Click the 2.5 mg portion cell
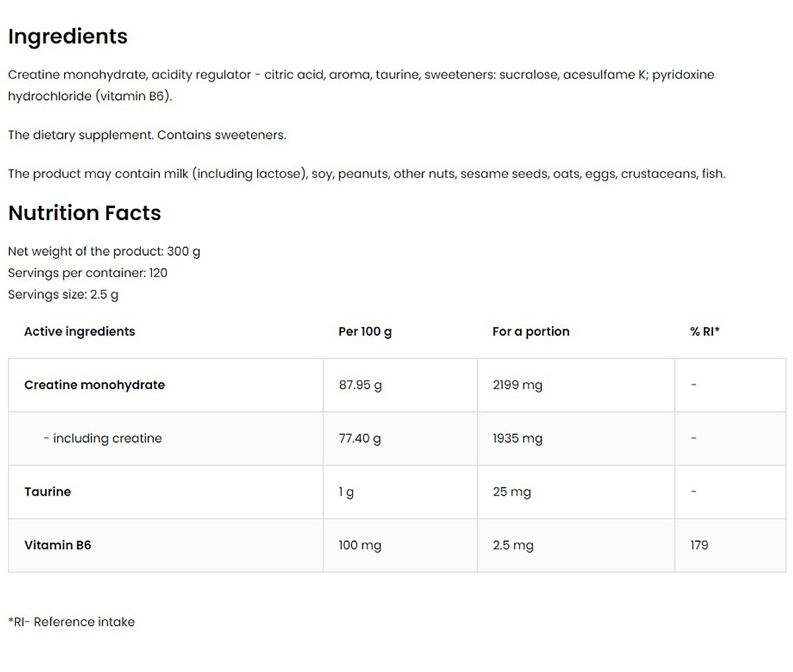This screenshot has width=793, height=672. [513, 545]
